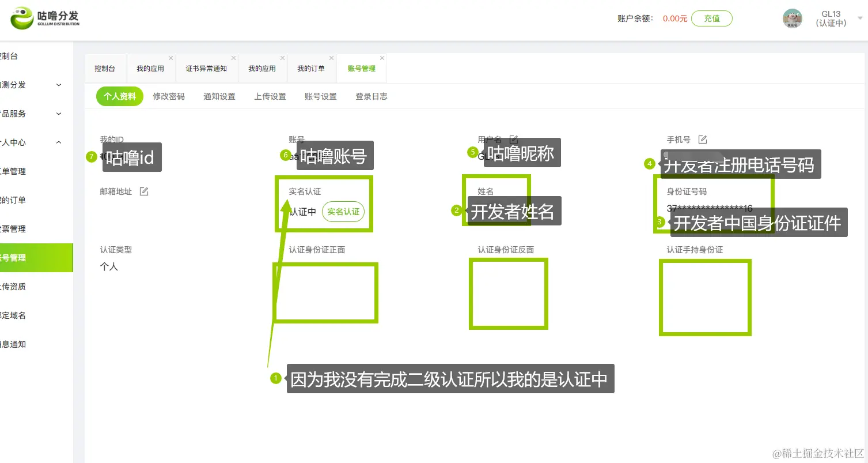Switch to the 账号管理 tab
The height and width of the screenshot is (463, 868).
[x=361, y=67]
